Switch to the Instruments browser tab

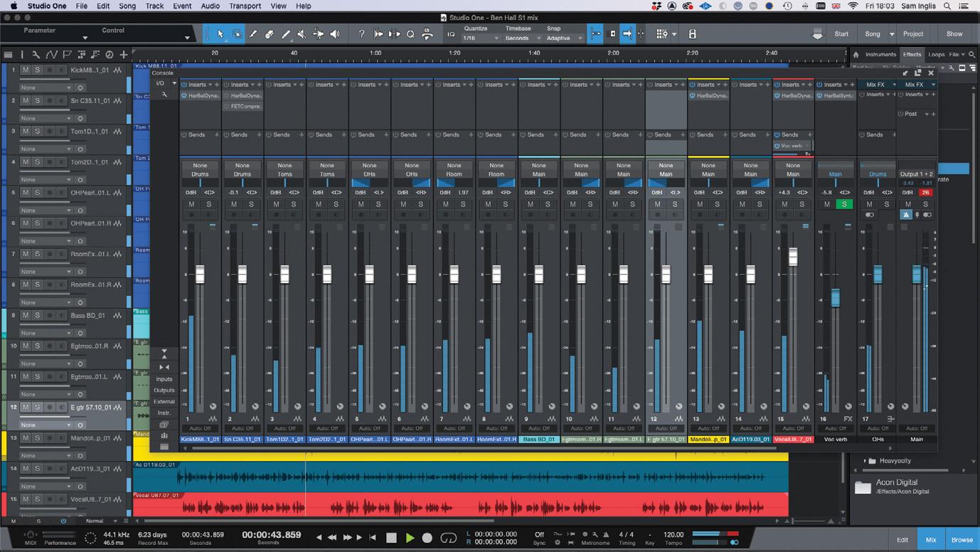click(x=880, y=55)
